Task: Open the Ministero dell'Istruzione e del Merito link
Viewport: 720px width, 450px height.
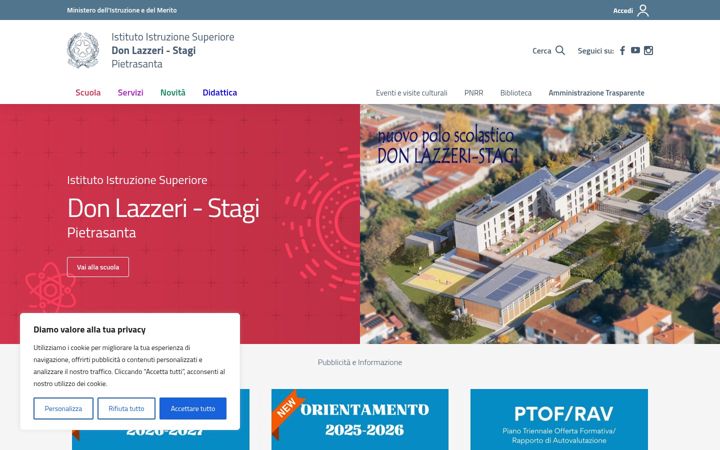Action: pos(122,10)
